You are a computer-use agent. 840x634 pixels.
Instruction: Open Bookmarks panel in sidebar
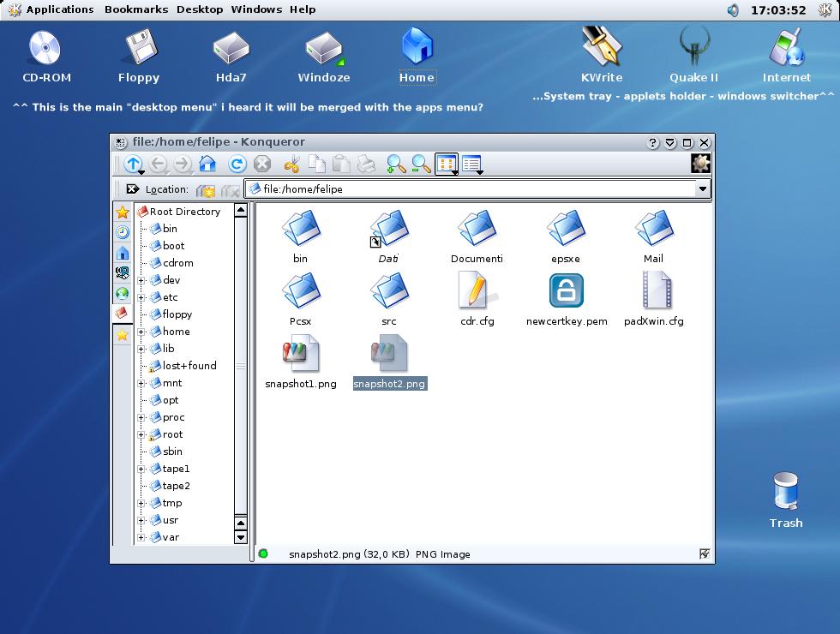123,212
